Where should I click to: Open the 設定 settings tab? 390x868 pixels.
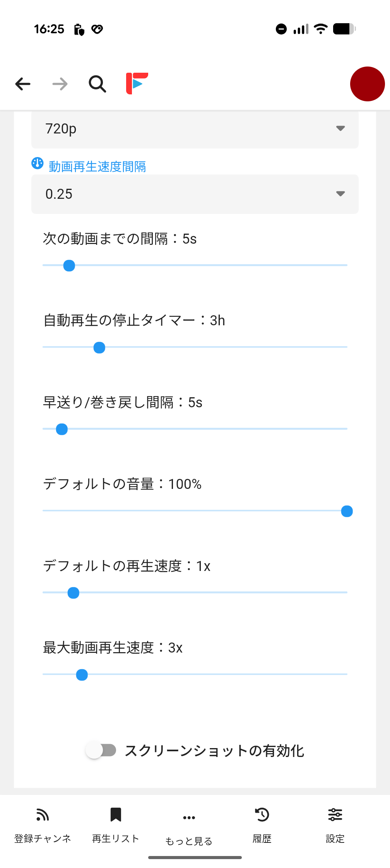[335, 815]
